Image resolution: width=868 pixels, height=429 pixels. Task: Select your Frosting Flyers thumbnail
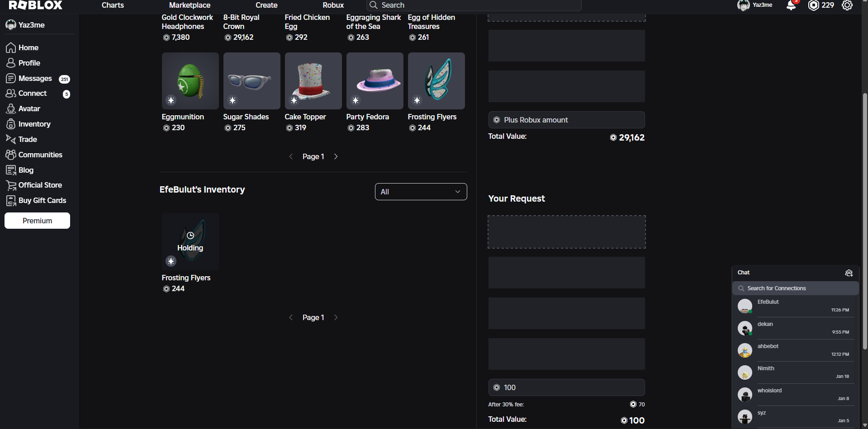pyautogui.click(x=436, y=81)
